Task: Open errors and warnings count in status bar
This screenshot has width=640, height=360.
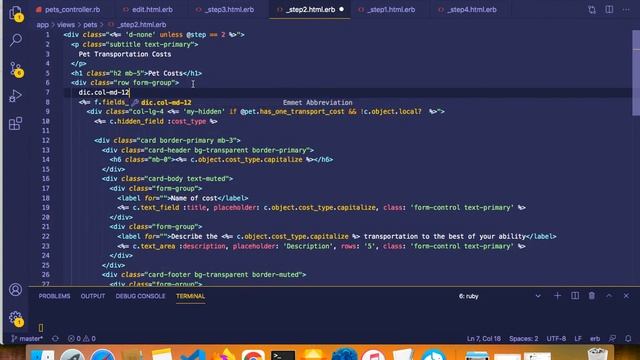Action: tap(82, 338)
